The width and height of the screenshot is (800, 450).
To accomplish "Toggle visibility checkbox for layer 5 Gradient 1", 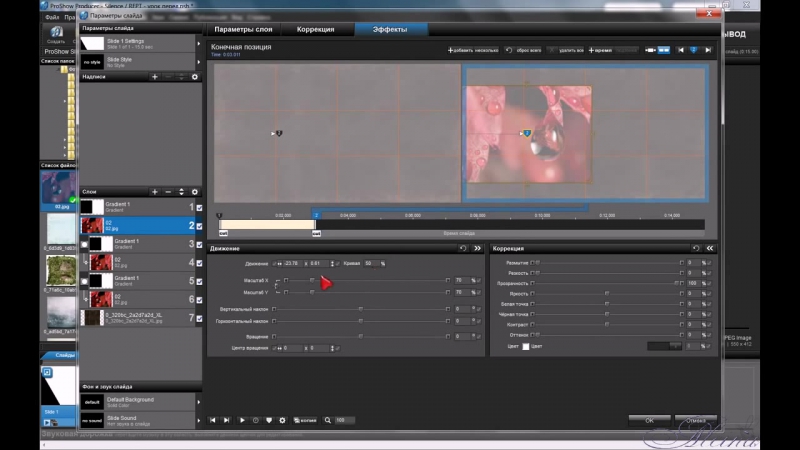I will pos(199,282).
